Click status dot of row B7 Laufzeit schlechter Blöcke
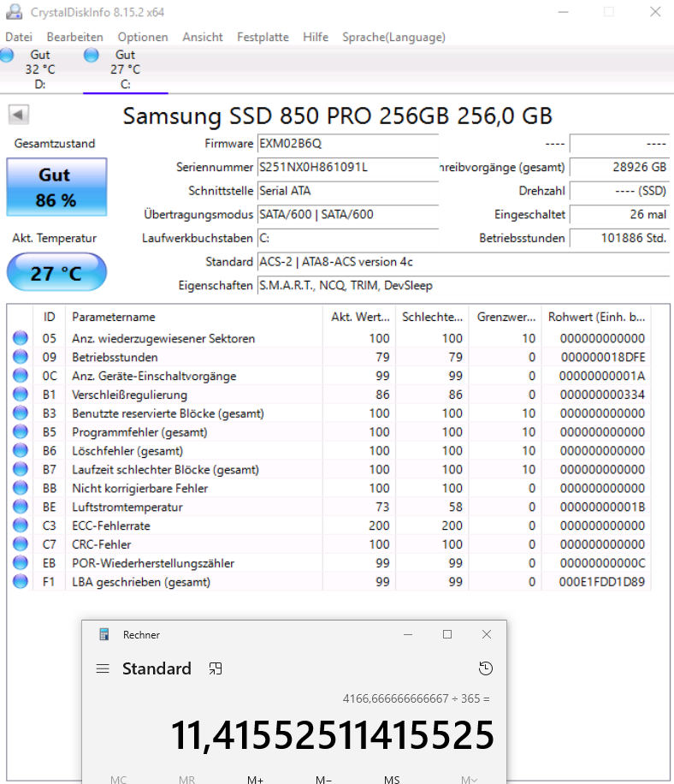This screenshot has height=784, width=674. (x=21, y=470)
